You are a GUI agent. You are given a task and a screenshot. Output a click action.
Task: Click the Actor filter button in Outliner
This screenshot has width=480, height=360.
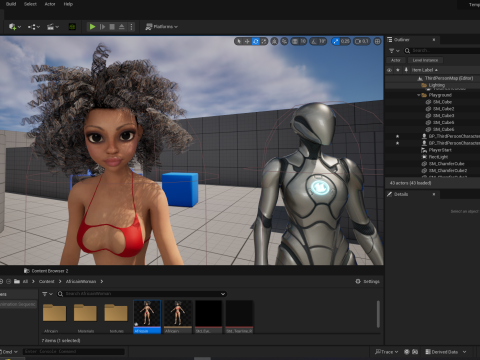396,60
